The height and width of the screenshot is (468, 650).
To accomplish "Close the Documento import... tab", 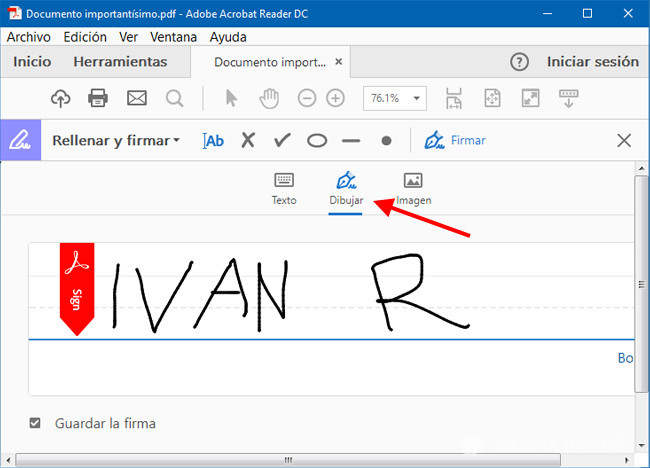I will [x=339, y=62].
